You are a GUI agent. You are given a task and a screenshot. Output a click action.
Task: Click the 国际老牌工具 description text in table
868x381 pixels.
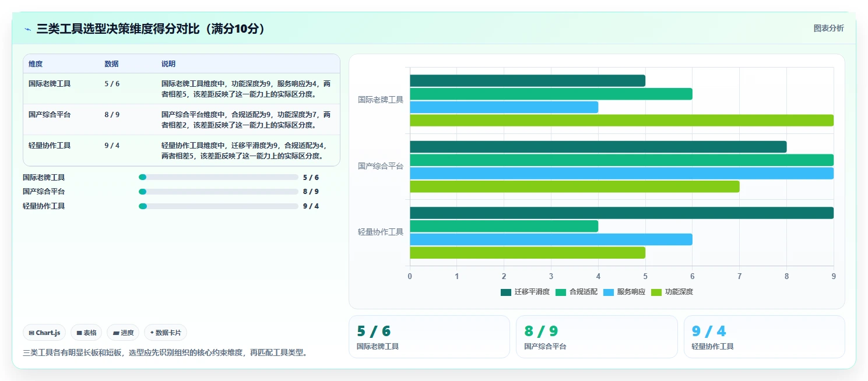246,89
